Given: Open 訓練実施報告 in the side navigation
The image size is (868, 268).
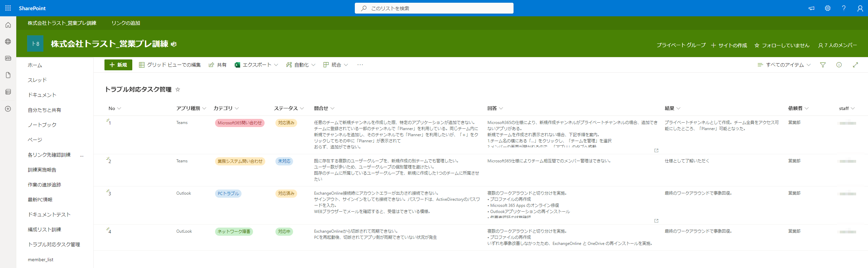Looking at the screenshot, I should click(x=42, y=170).
